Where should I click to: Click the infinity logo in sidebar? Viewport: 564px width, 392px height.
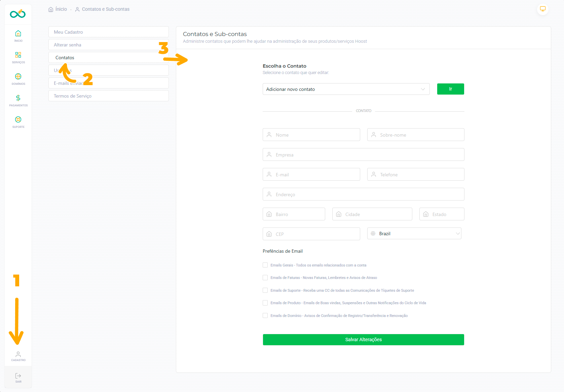pyautogui.click(x=18, y=14)
